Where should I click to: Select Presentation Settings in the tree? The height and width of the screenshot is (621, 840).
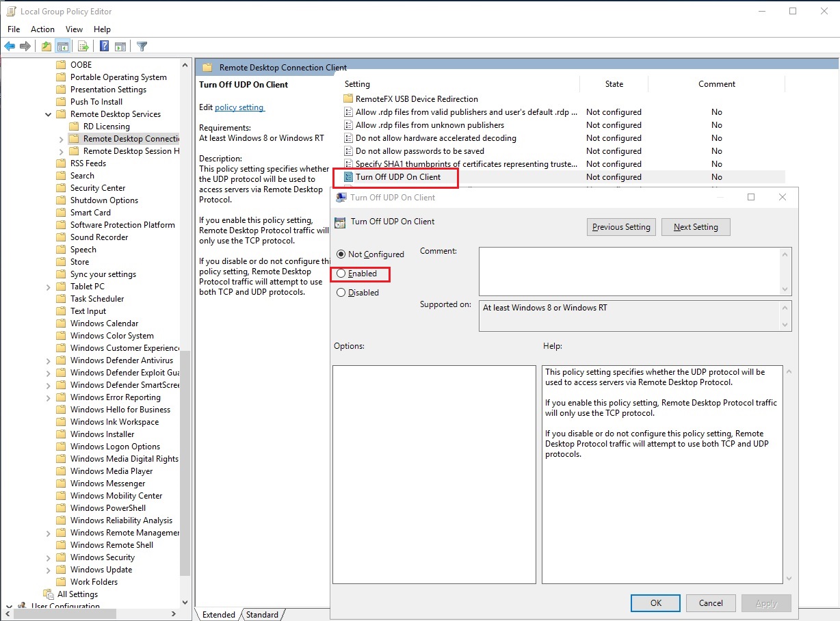click(x=108, y=90)
